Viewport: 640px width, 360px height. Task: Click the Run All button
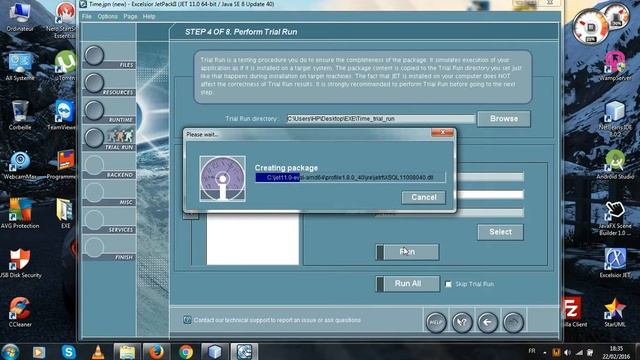point(407,284)
